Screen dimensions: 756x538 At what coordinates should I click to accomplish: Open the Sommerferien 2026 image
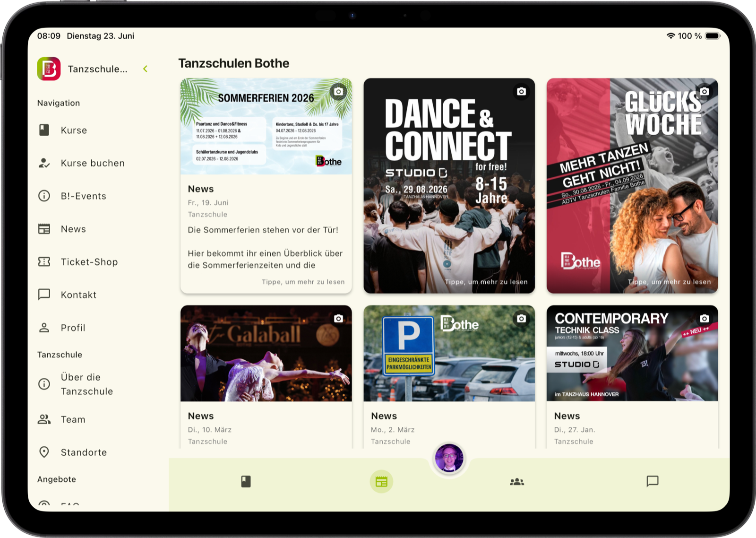click(266, 126)
